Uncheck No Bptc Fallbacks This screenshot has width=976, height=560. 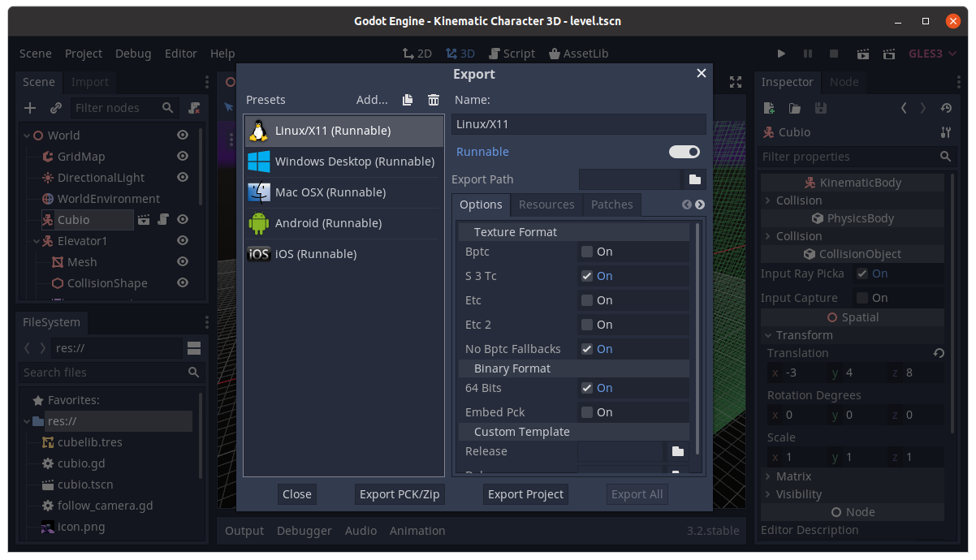(x=586, y=349)
